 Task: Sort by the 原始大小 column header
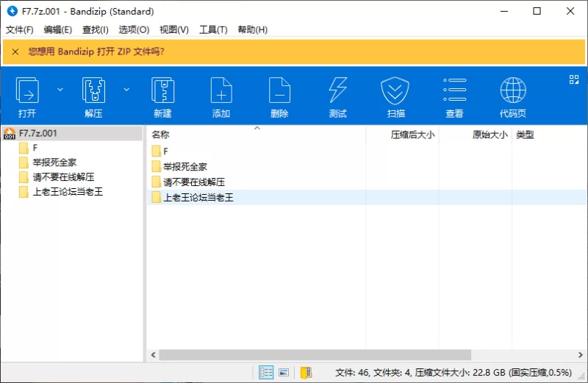(x=476, y=135)
